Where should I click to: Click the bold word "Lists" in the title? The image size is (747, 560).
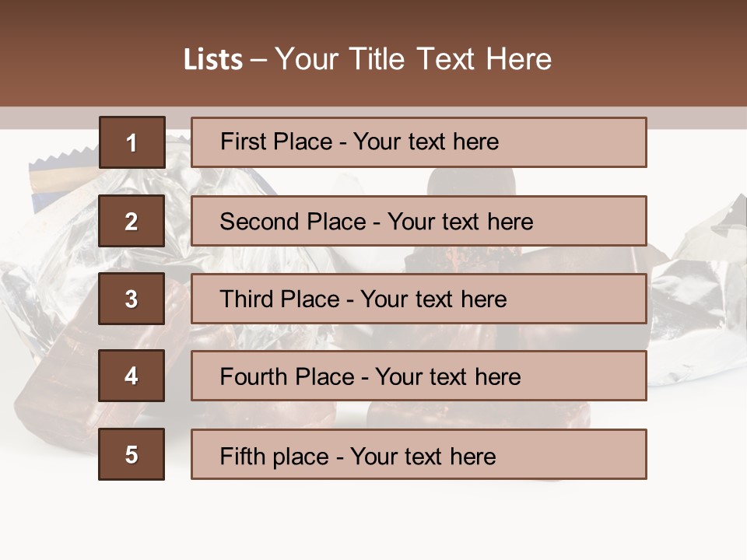tap(213, 60)
